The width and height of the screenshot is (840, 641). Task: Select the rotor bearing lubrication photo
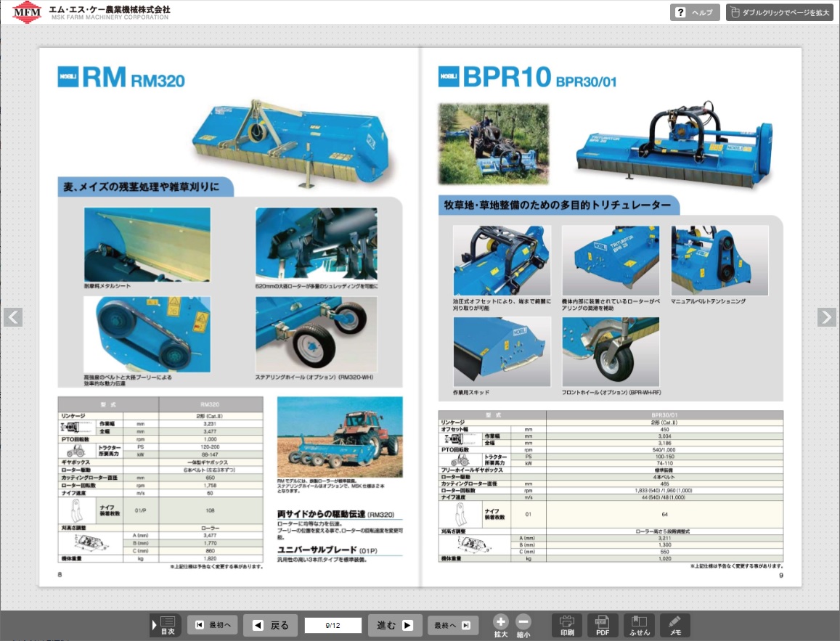point(611,261)
